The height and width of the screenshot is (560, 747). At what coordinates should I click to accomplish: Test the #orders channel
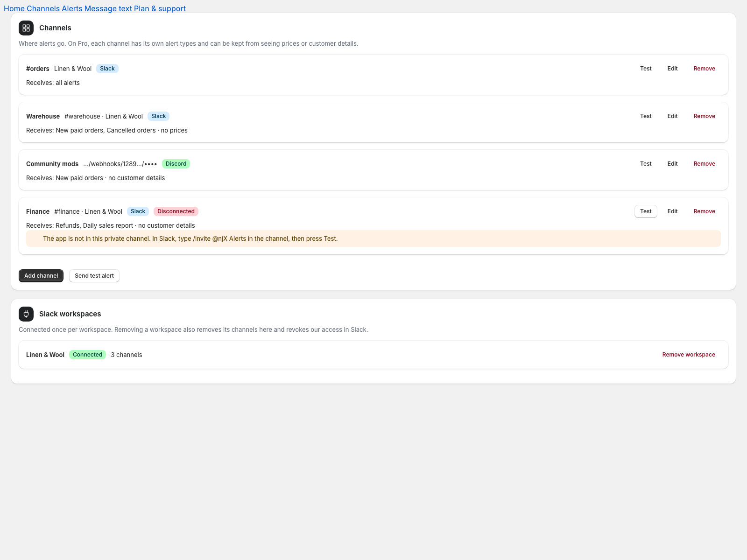pyautogui.click(x=646, y=69)
